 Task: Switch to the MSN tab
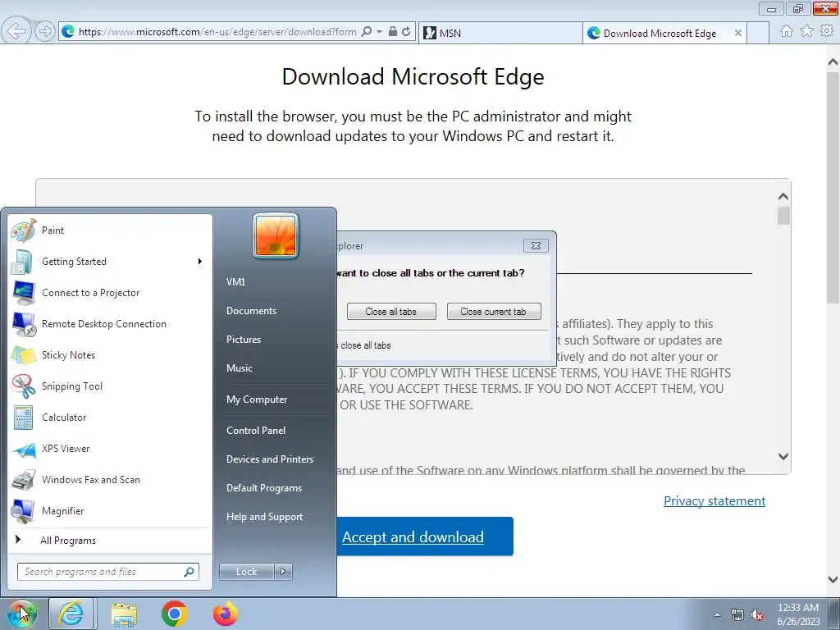pos(500,33)
